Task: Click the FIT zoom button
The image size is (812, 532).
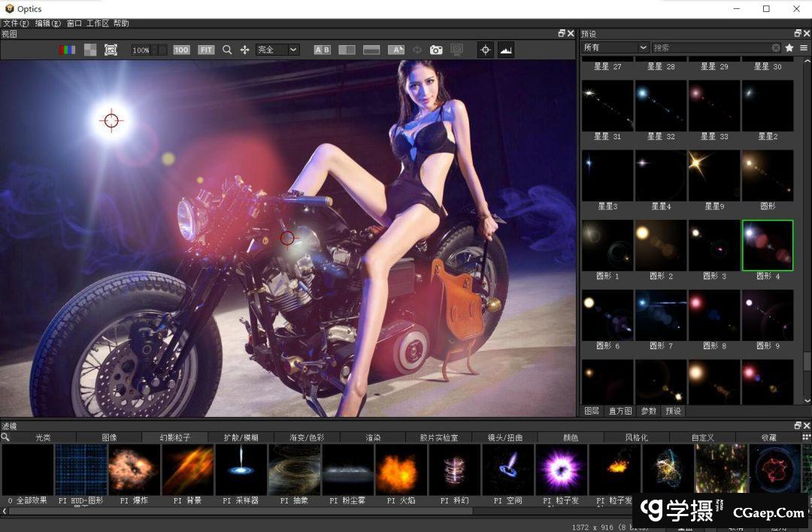Action: [x=206, y=50]
